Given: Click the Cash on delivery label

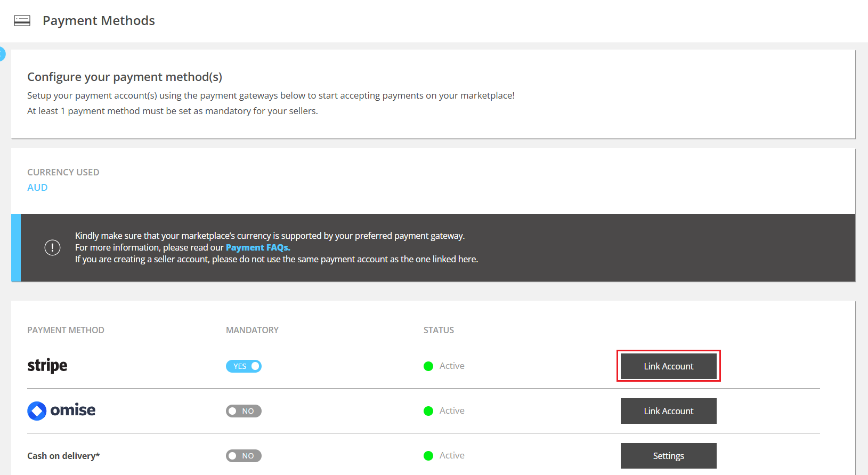Looking at the screenshot, I should click(63, 456).
